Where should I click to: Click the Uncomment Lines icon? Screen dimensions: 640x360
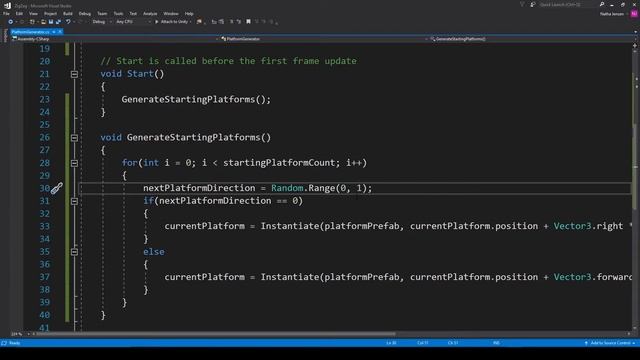239,22
